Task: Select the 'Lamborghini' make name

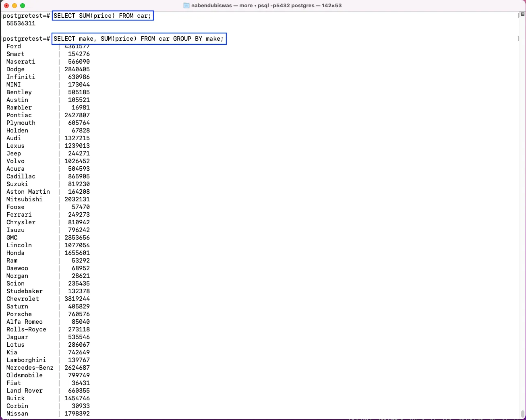Action: (26, 360)
